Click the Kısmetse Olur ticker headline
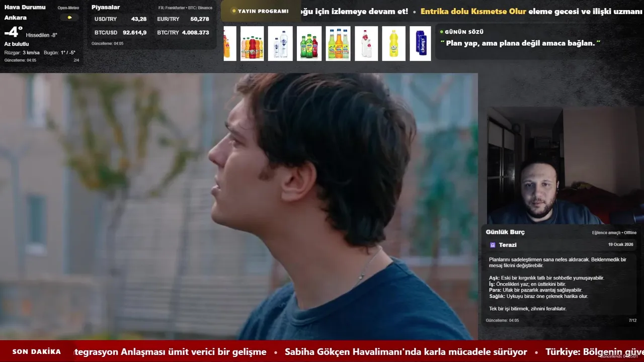644x362 pixels. coord(473,11)
